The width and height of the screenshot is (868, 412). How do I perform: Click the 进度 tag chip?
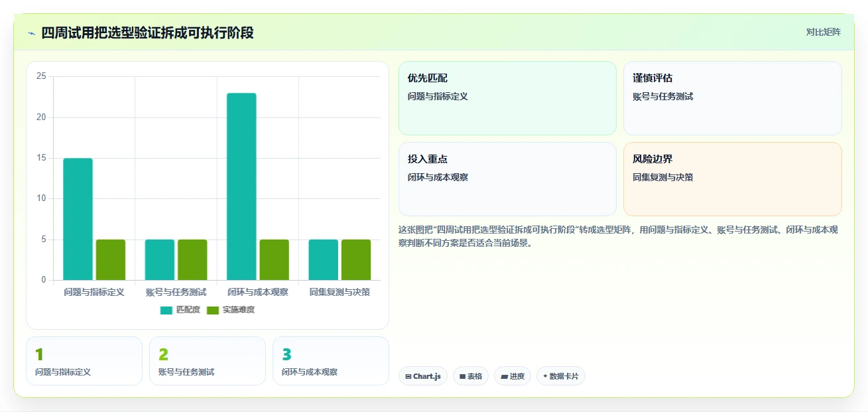(x=513, y=376)
